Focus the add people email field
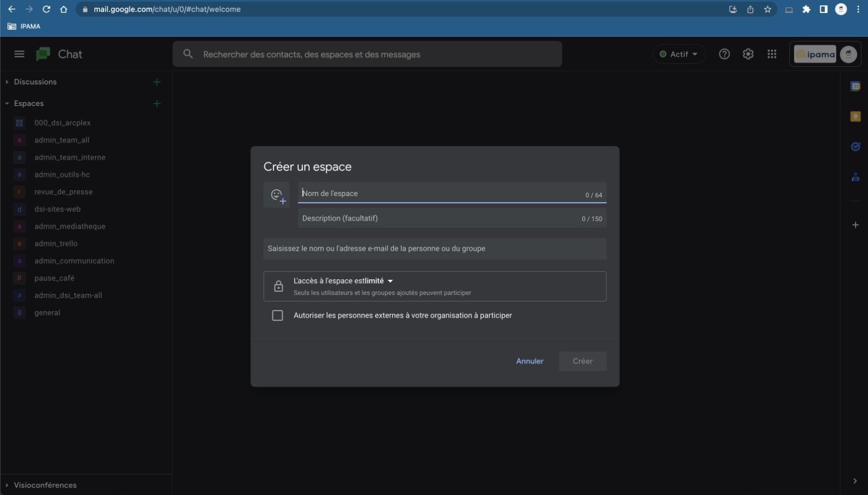 435,248
